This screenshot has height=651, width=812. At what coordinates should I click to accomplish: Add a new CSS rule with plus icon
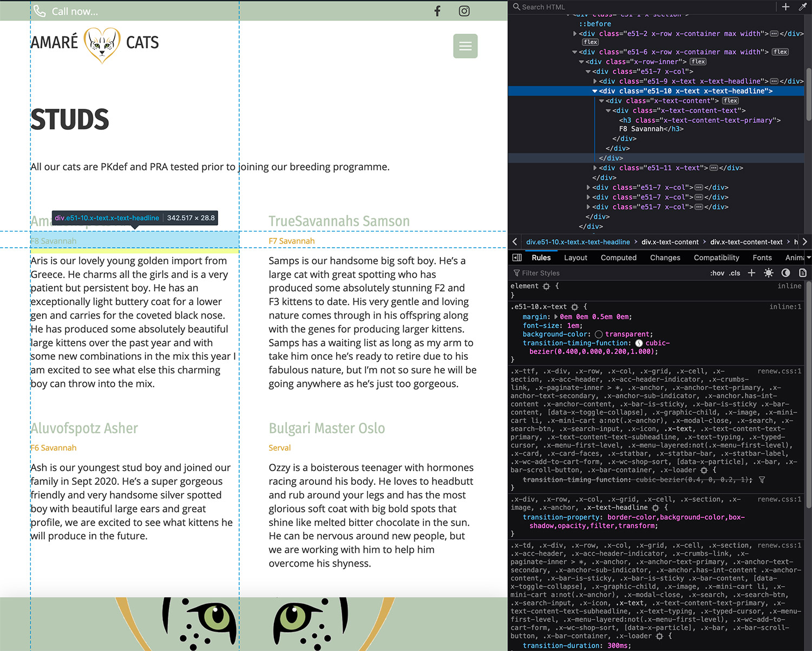pos(751,273)
